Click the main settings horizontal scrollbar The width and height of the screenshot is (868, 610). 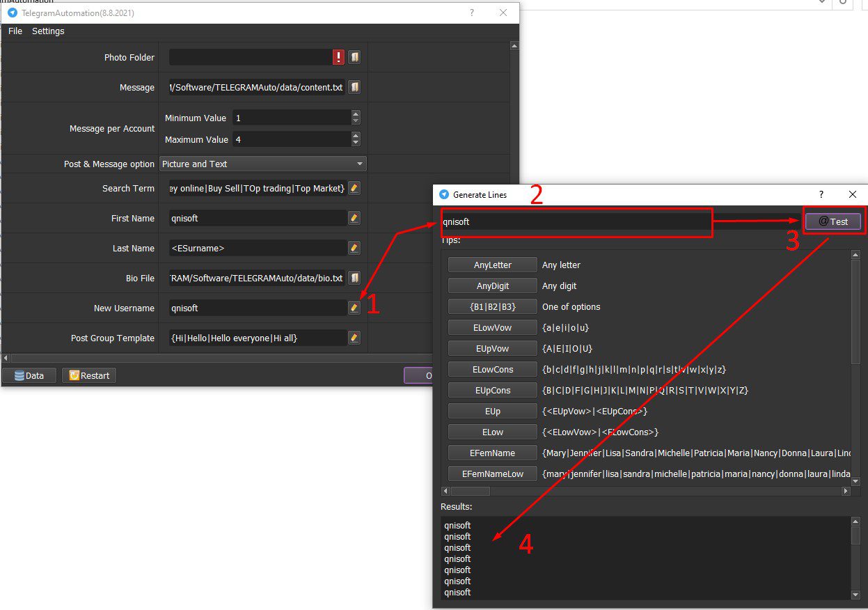(x=255, y=358)
